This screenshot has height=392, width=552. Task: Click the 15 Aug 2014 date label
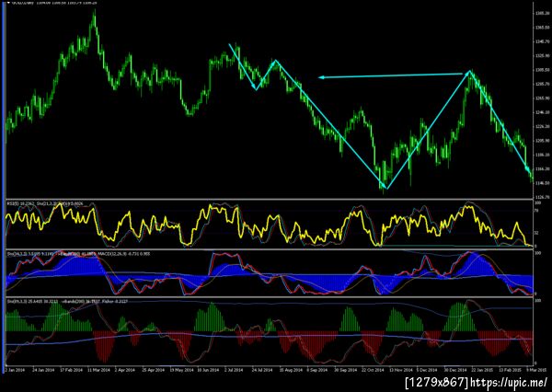pyautogui.click(x=291, y=370)
